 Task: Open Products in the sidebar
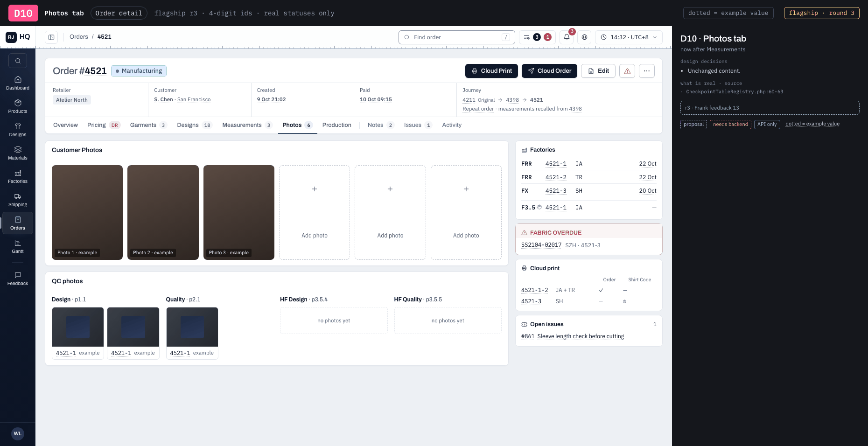point(18,106)
